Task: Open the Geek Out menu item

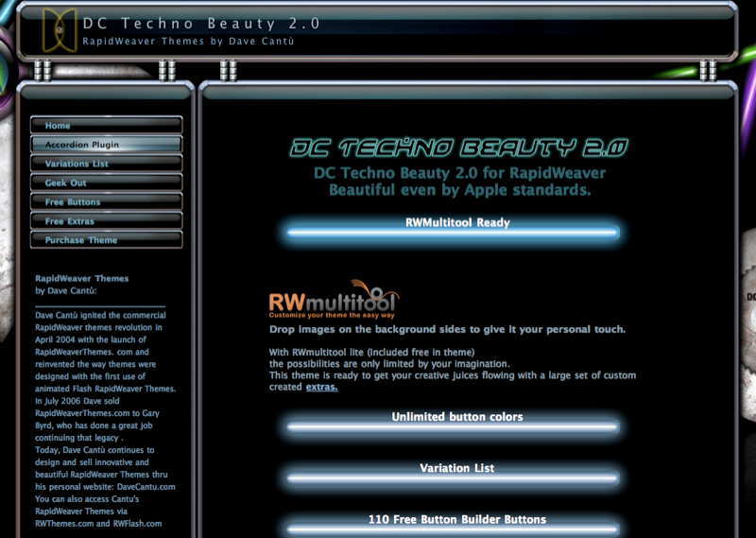Action: point(106,182)
